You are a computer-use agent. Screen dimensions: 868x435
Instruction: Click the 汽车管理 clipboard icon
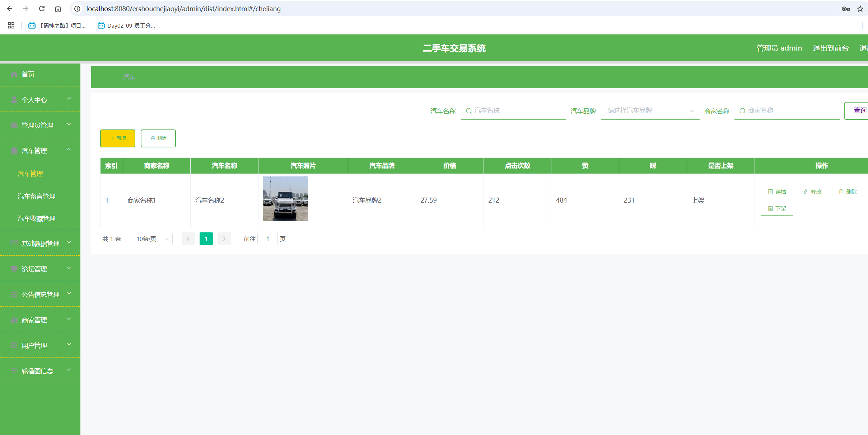tap(14, 151)
